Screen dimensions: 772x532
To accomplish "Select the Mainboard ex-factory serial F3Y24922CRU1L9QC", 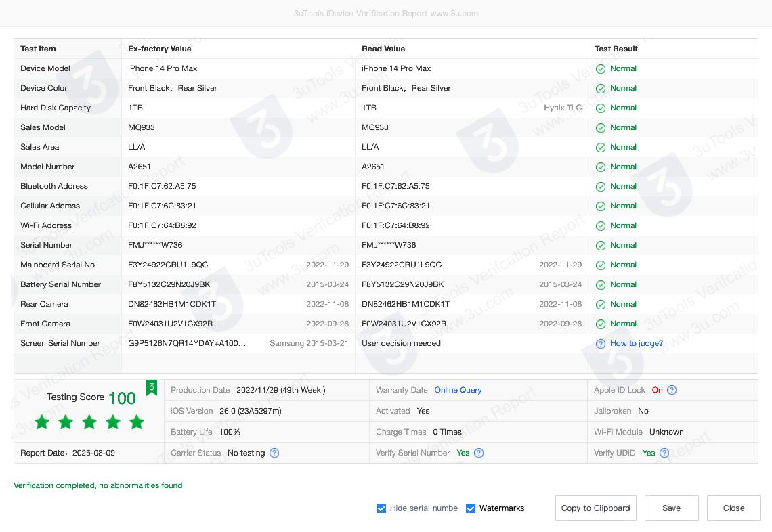I will pyautogui.click(x=168, y=265).
